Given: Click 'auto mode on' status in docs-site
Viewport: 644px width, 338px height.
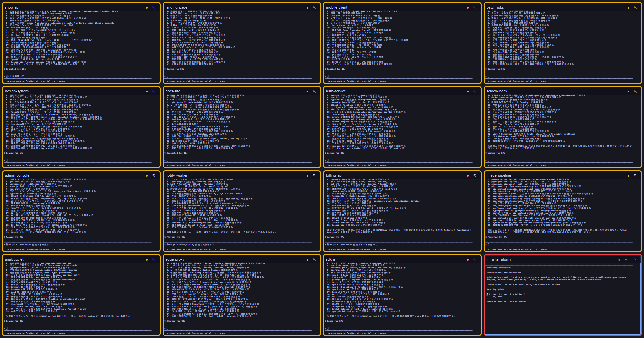Looking at the screenshot, I should pyautogui.click(x=178, y=165).
